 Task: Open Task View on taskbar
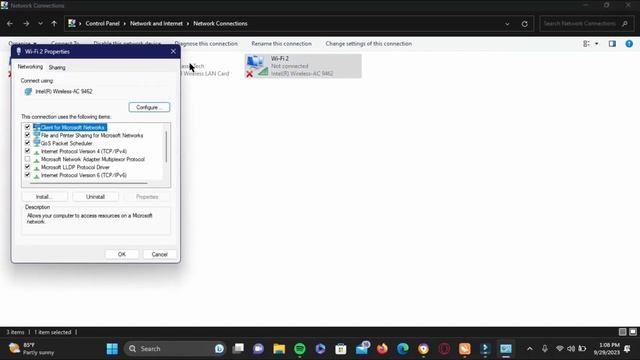(238, 349)
